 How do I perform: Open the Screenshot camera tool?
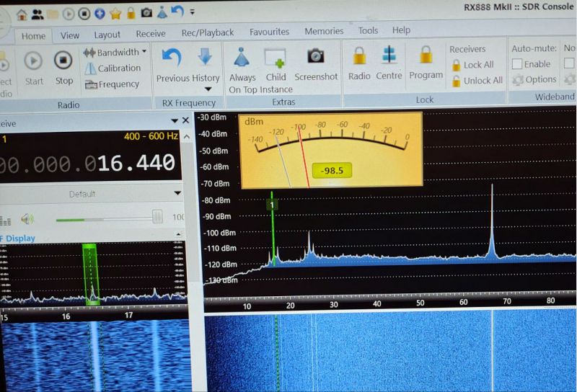coord(315,57)
